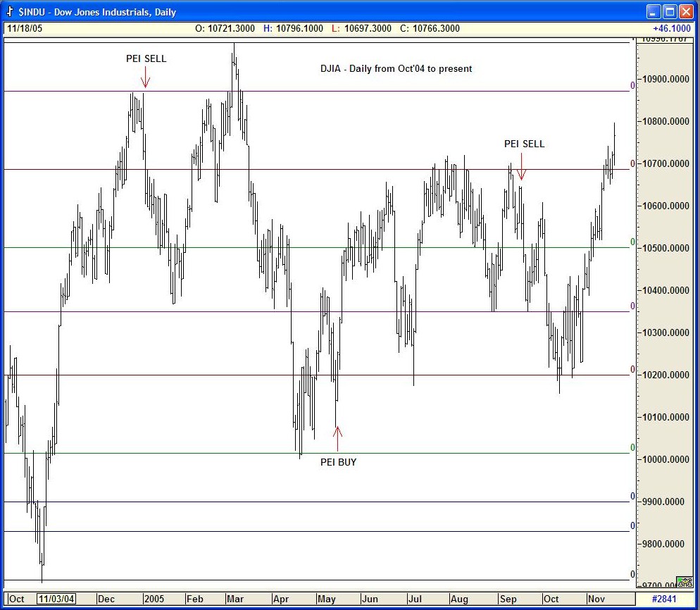Click PEI SELL annotation near September
Image resolution: width=700 pixels, height=610 pixels.
[524, 144]
